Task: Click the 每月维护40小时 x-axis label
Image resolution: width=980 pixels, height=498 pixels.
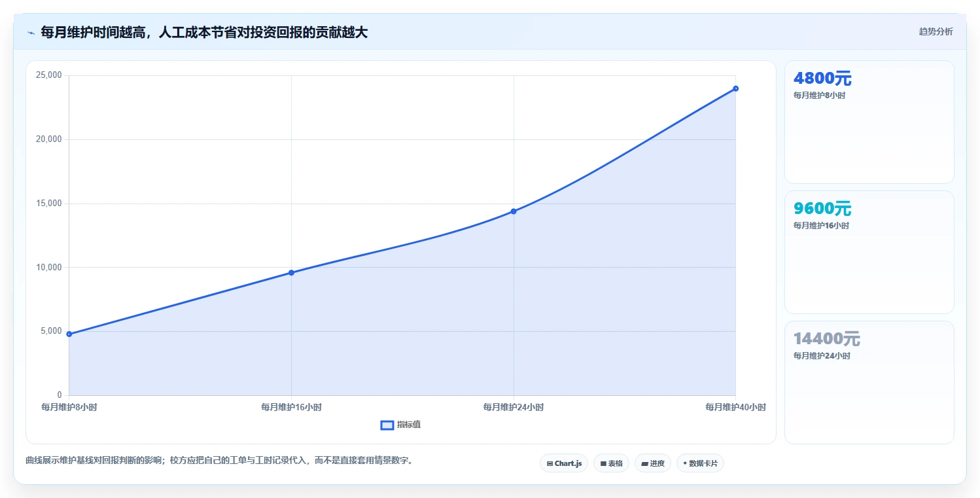Action: (x=735, y=407)
